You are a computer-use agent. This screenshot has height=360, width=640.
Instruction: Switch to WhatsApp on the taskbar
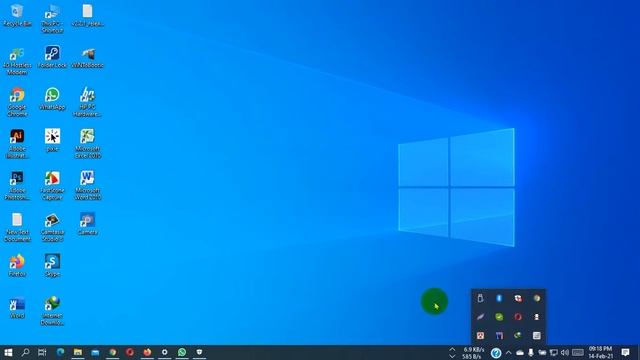pyautogui.click(x=182, y=352)
